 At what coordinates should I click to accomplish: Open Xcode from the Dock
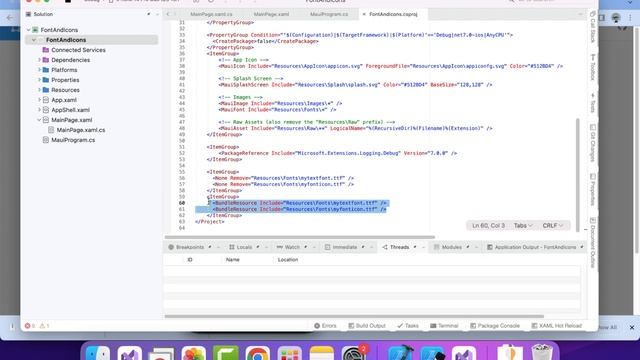pyautogui.click(x=400, y=353)
